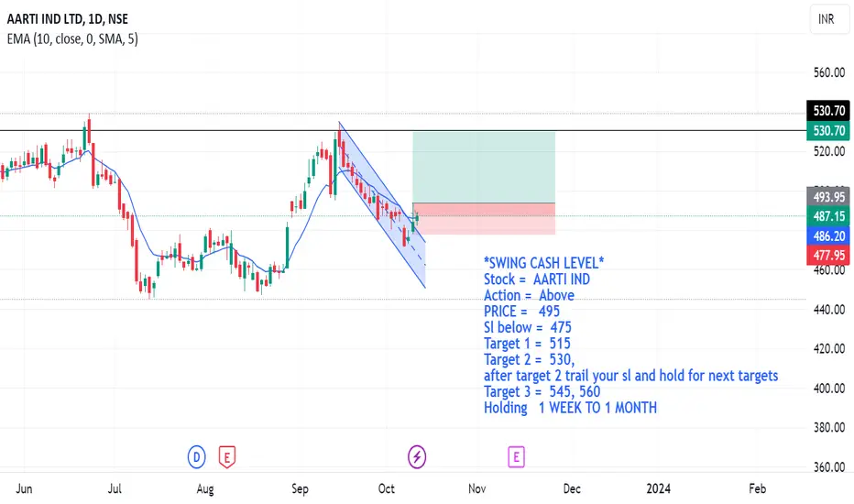Click the 400.00 price axis label

tap(829, 389)
